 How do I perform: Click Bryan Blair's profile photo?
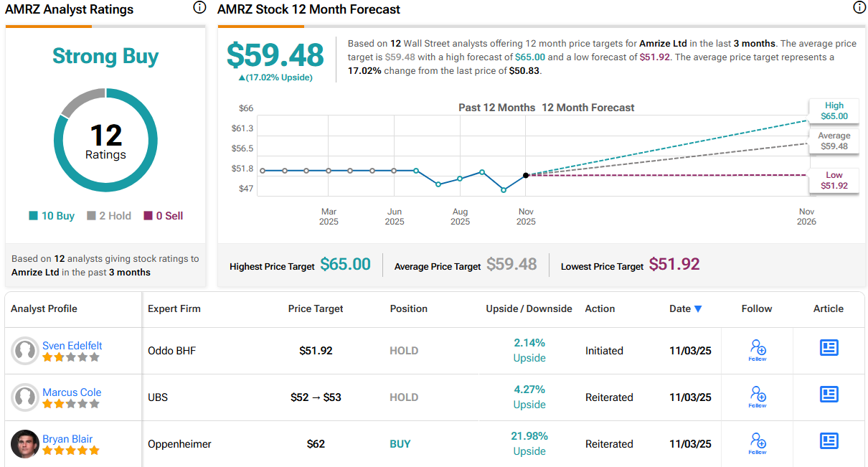point(25,444)
